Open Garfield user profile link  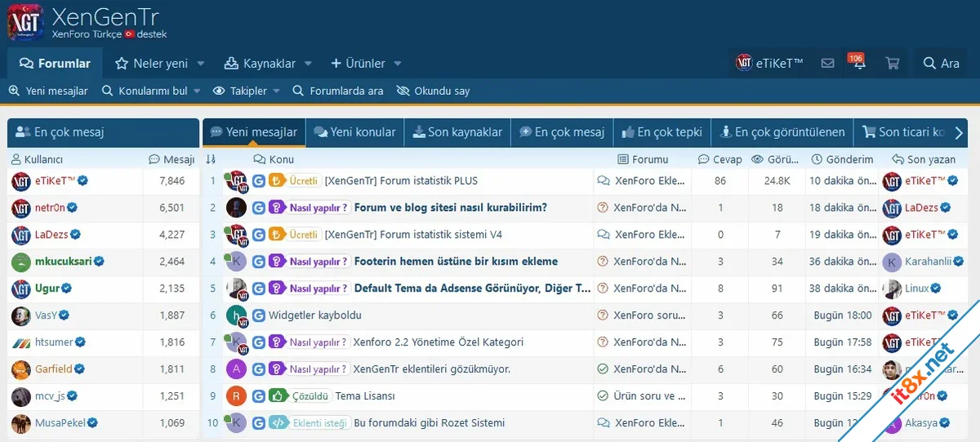54,369
